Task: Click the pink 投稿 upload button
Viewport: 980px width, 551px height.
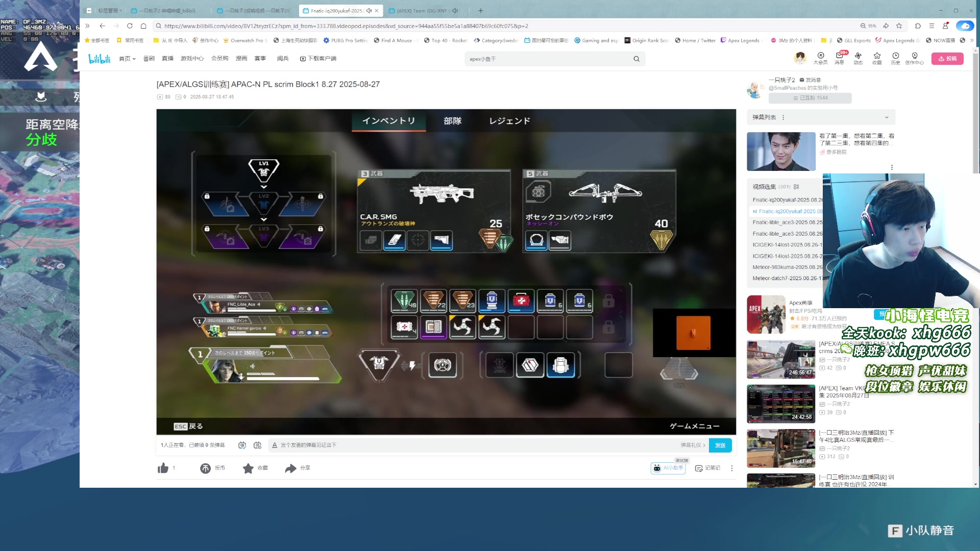Action: point(947,58)
